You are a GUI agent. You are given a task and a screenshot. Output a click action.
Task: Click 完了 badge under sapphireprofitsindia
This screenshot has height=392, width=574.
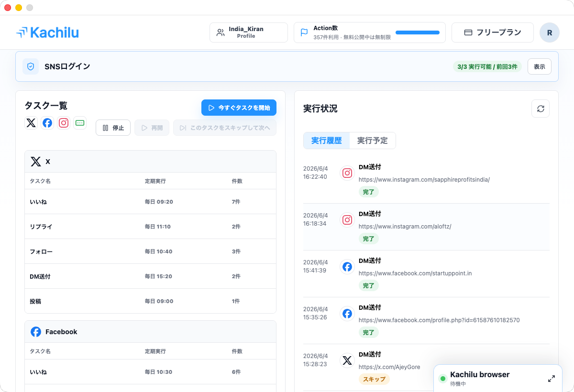pyautogui.click(x=368, y=192)
